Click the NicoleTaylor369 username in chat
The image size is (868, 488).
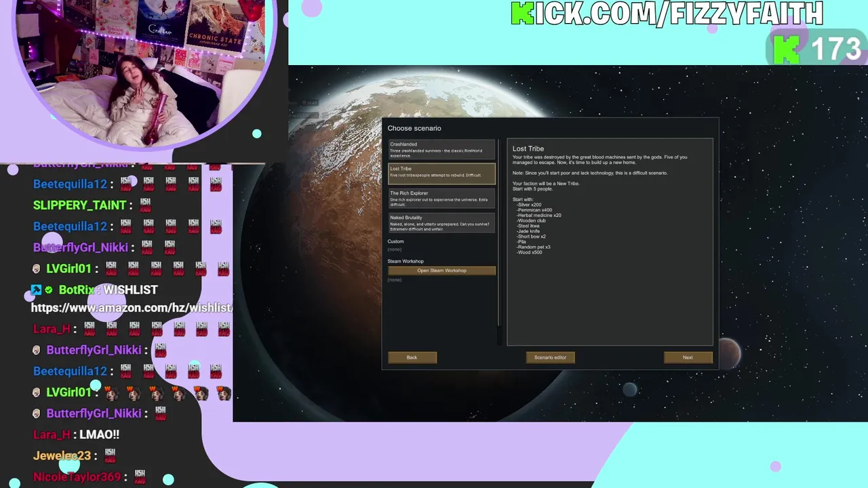pos(77,476)
